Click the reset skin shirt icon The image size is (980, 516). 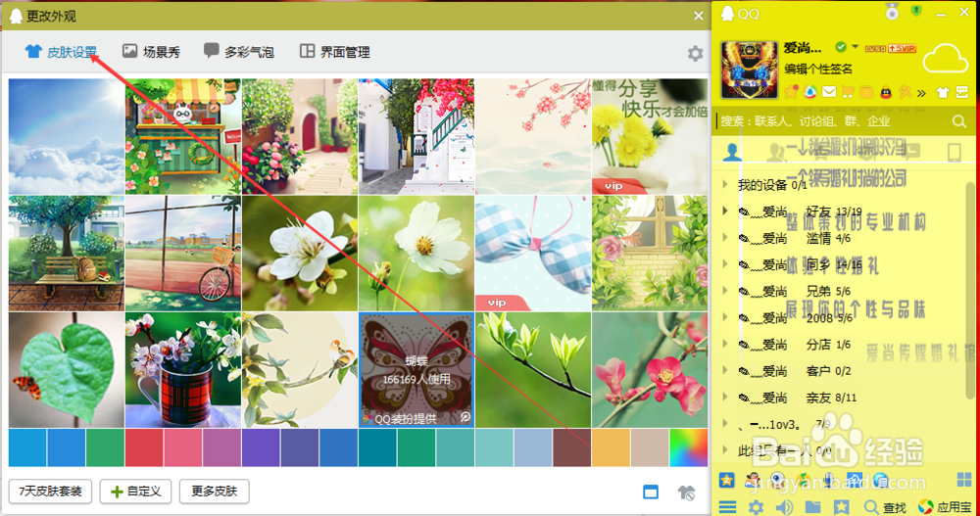(x=686, y=493)
